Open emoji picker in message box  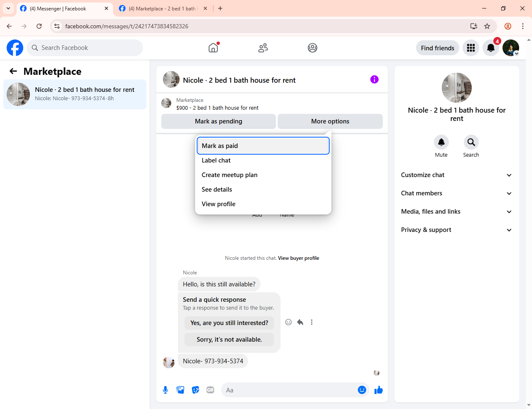point(362,390)
